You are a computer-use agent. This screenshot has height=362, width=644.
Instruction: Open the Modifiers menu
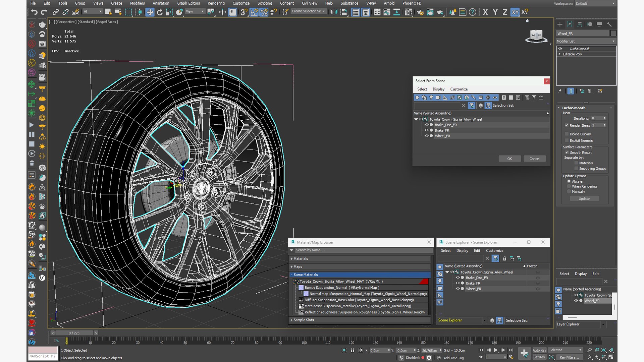point(138,3)
